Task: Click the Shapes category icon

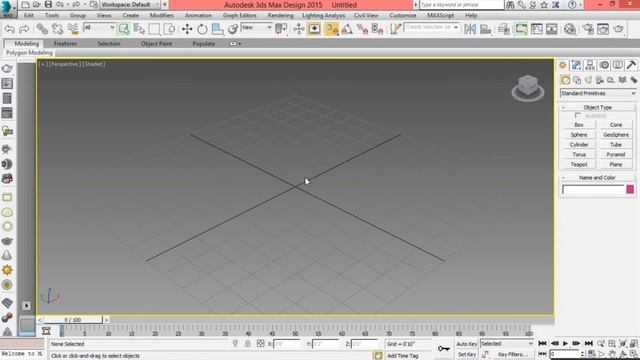Action: 577,80
